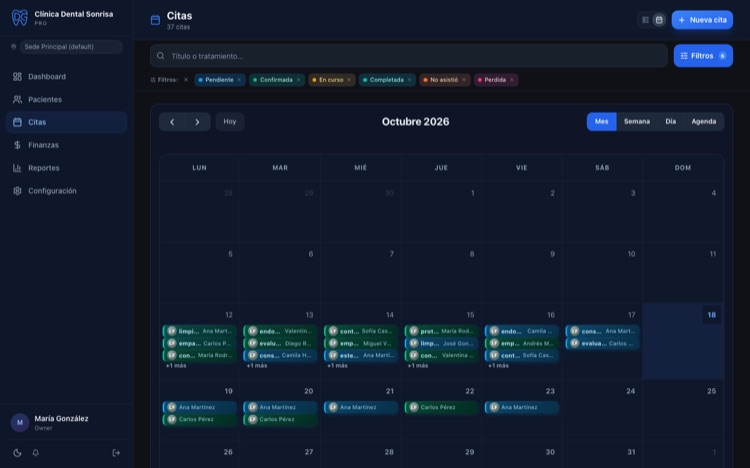Image resolution: width=750 pixels, height=468 pixels.
Task: Jump to today with Hoy
Action: tap(230, 122)
